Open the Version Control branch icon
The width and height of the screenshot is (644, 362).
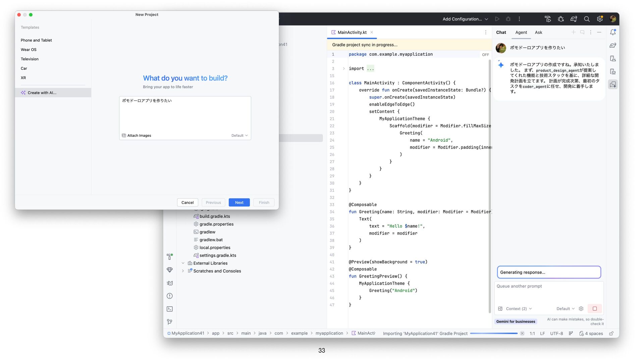[170, 322]
